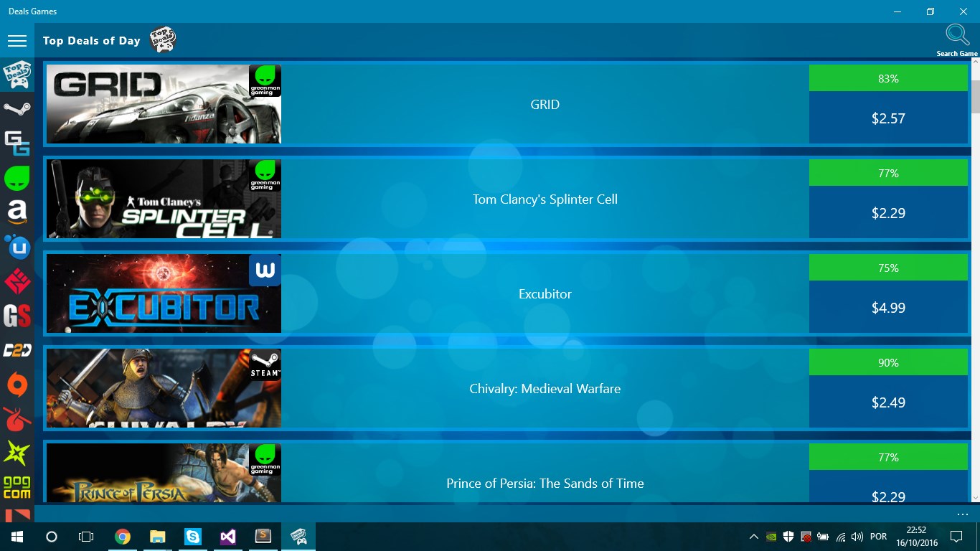Click the 90% discount badge for Chivalry

[888, 362]
